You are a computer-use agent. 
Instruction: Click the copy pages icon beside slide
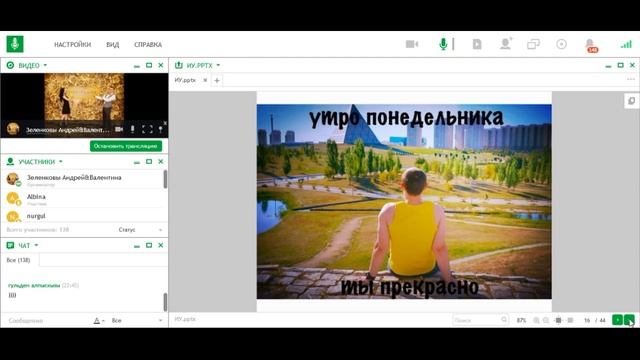(x=631, y=101)
